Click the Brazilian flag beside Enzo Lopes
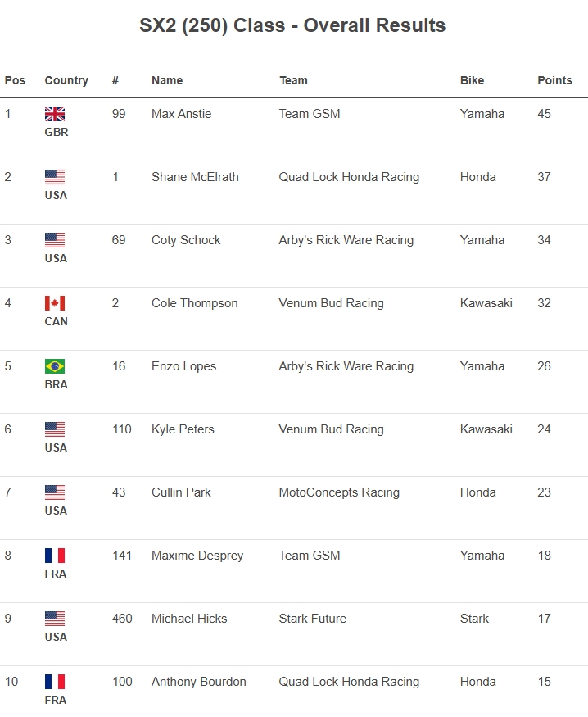Viewport: 588px width, 717px height. click(x=55, y=366)
